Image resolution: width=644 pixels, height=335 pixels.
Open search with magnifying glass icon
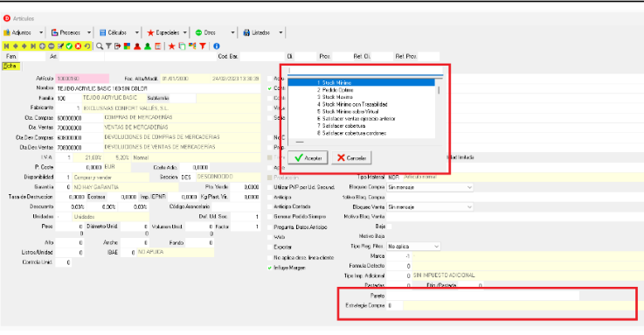(100, 46)
